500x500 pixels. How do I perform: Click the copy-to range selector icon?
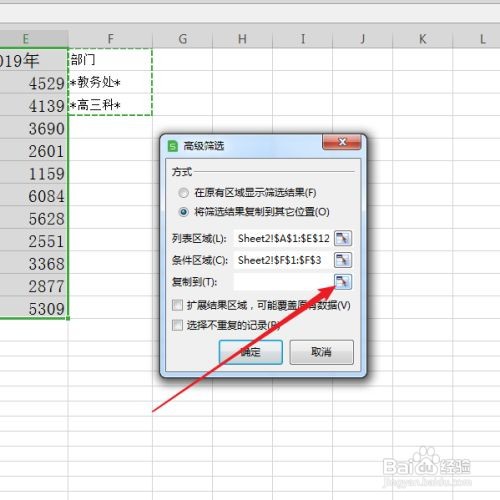point(343,282)
